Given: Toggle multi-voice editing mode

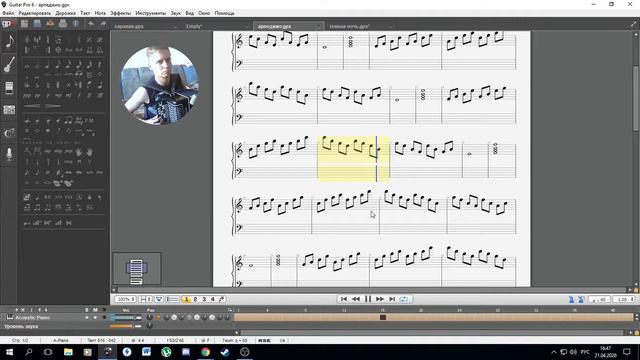Looking at the screenshot, I should pyautogui.click(x=222, y=299).
